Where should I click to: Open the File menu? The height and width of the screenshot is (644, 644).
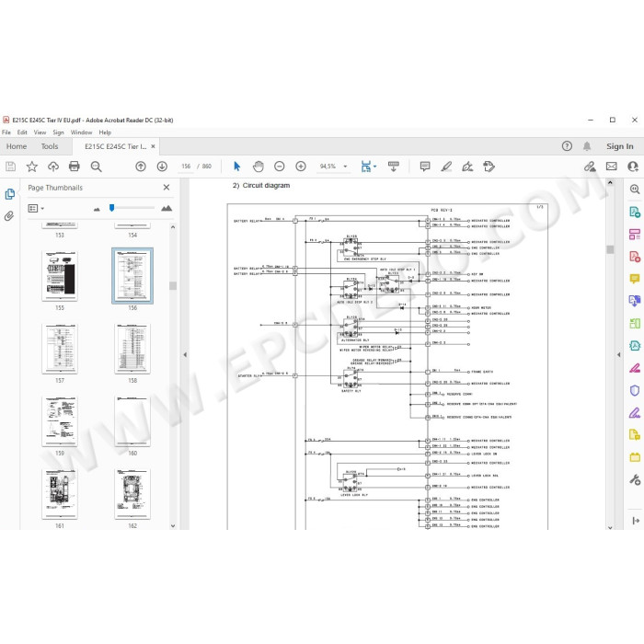click(6, 132)
